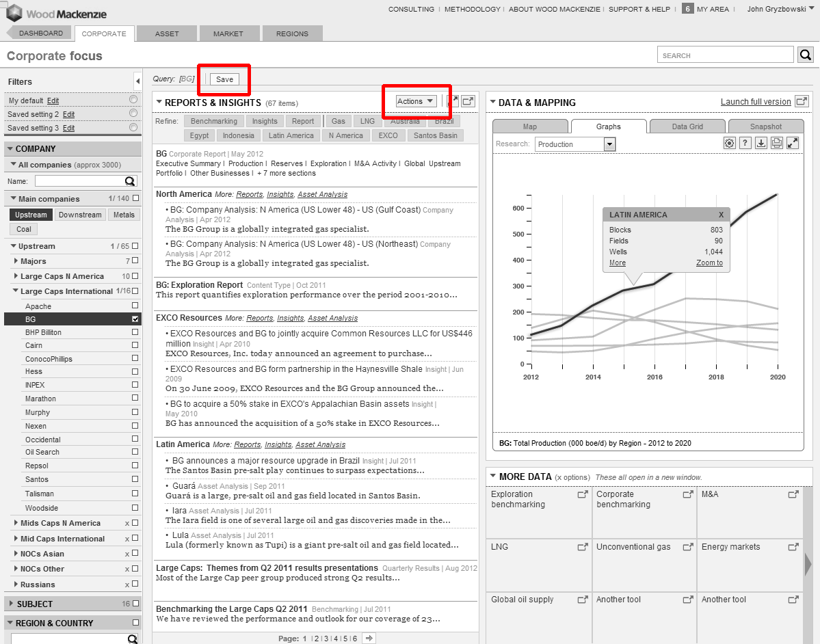820x644 pixels.
Task: Click the Wood Mackenzie logo
Action: coord(57,14)
